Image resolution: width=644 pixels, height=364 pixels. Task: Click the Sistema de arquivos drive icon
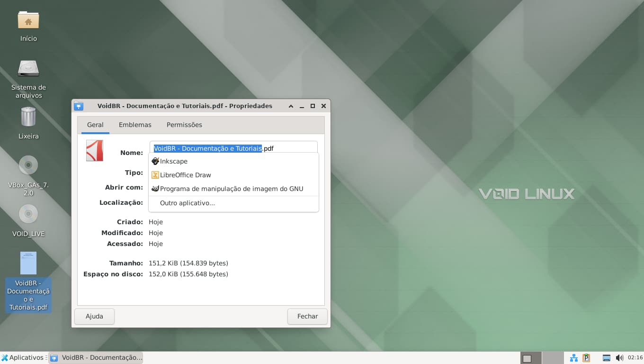[x=28, y=68]
